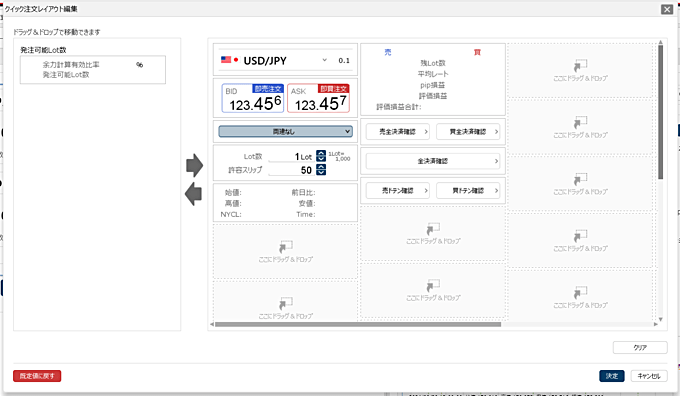Click the blue 売 header in position panel
The height and width of the screenshot is (396, 680).
click(x=388, y=52)
